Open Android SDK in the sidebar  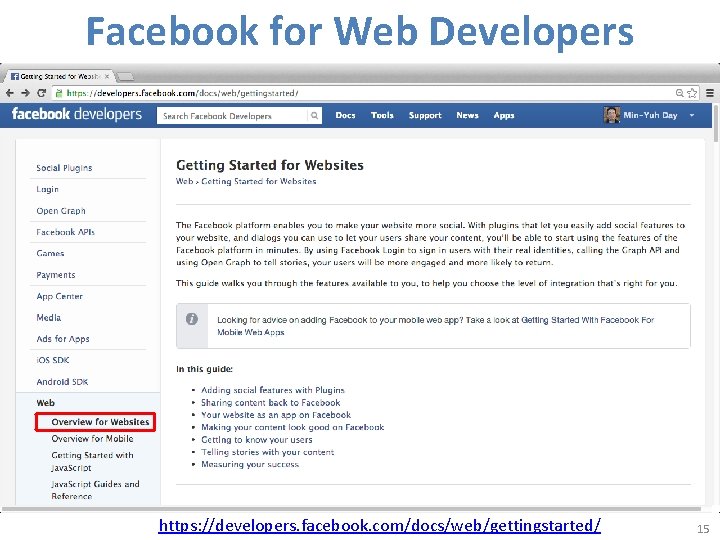point(62,382)
